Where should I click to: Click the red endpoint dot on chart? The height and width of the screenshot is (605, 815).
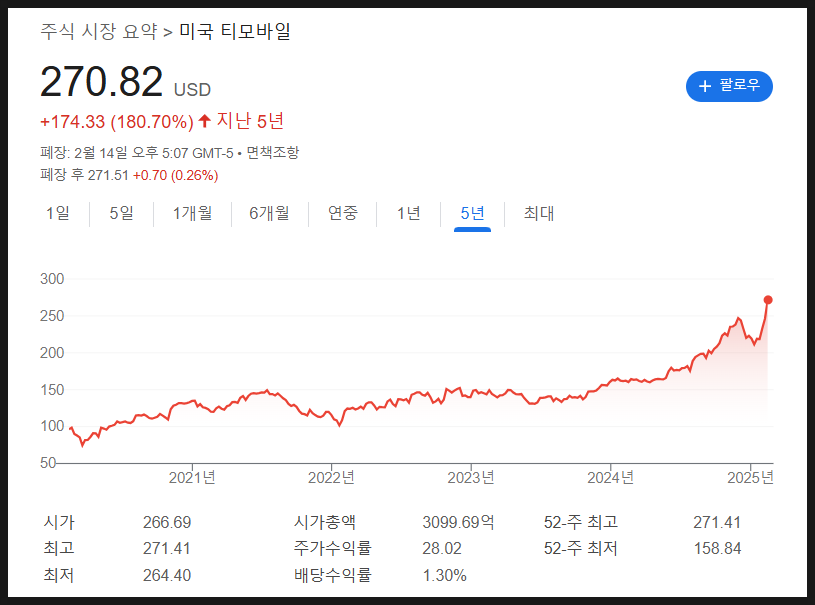click(x=768, y=300)
